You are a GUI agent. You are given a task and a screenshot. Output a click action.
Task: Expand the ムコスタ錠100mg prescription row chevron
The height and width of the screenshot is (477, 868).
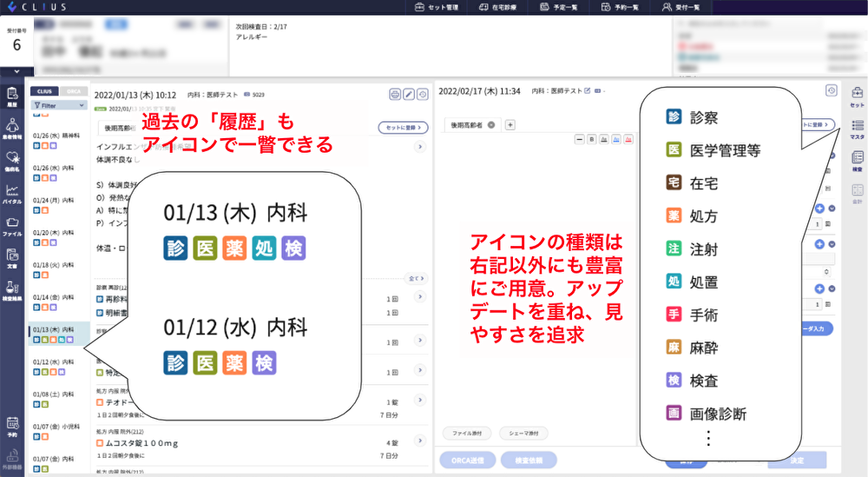(420, 441)
